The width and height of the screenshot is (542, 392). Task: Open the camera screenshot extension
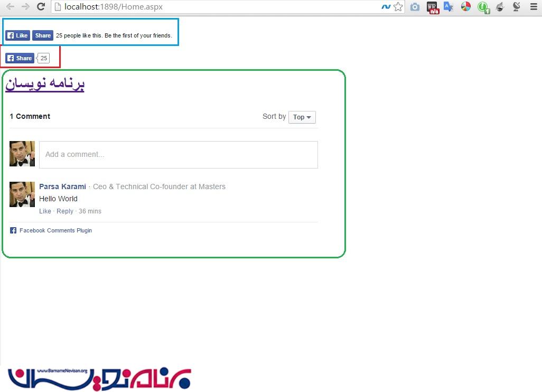coord(415,7)
